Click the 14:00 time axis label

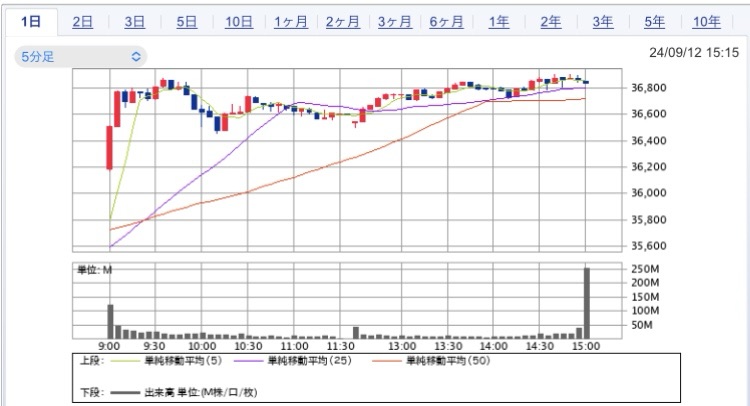pyautogui.click(x=494, y=346)
